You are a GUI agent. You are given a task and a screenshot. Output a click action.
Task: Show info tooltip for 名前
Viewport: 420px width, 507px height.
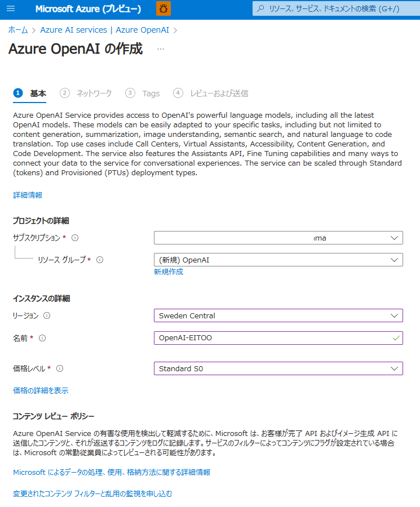click(42, 338)
